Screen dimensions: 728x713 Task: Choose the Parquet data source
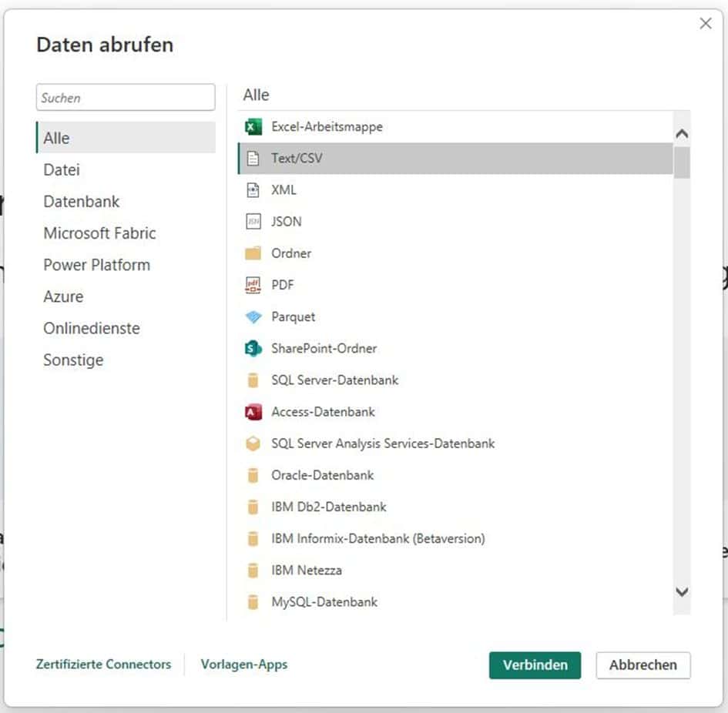[x=294, y=316]
